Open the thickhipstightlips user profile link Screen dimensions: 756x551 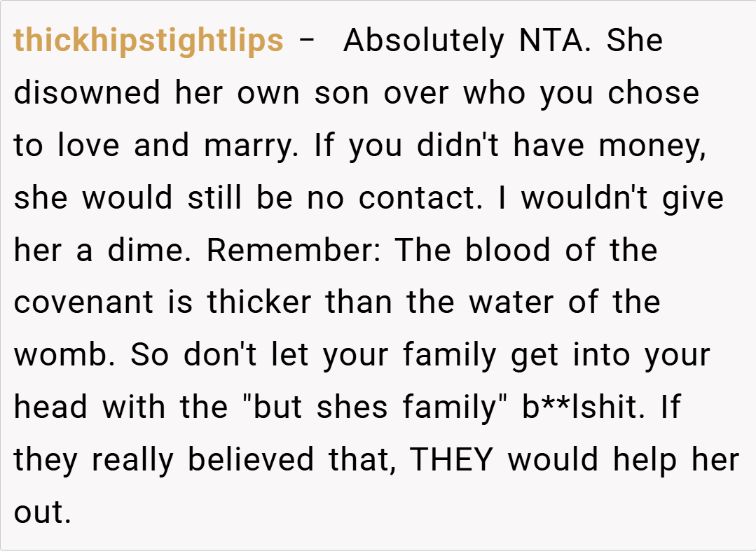click(x=149, y=41)
